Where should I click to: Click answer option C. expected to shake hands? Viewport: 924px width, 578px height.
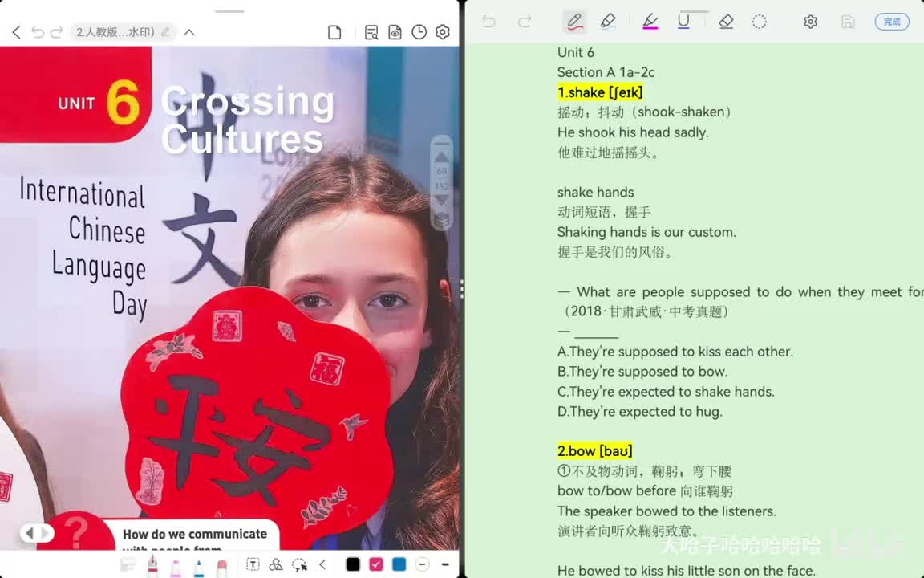[x=666, y=392]
